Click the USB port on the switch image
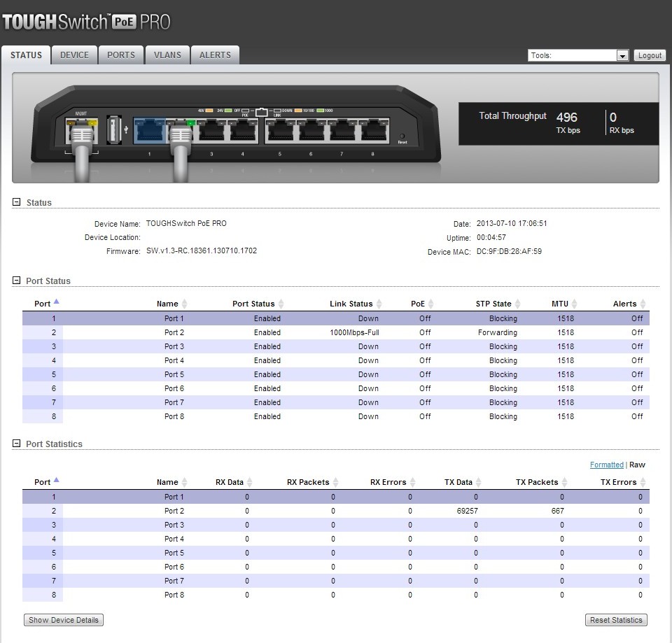This screenshot has height=643, width=672. [113, 129]
